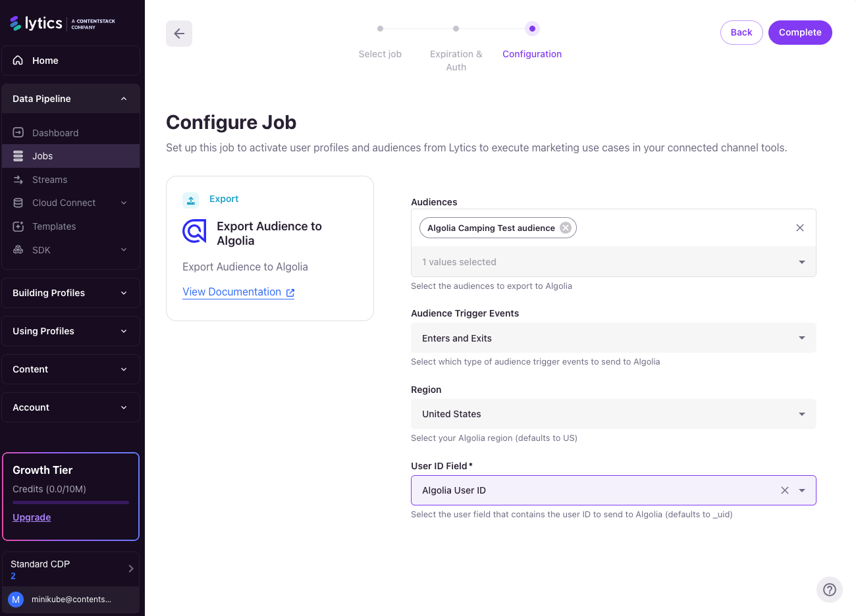Click the Configuration step dot
The image size is (856, 616).
pos(532,29)
